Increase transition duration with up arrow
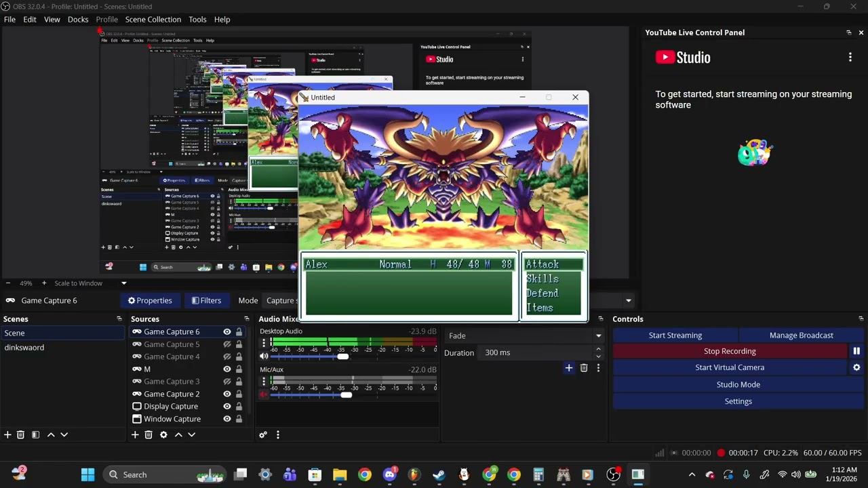868x488 pixels. coord(598,349)
